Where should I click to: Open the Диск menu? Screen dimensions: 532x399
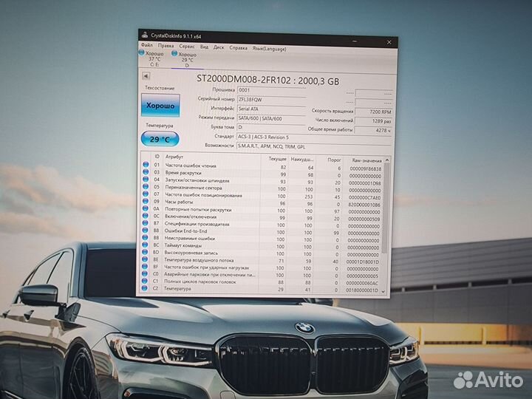point(219,46)
